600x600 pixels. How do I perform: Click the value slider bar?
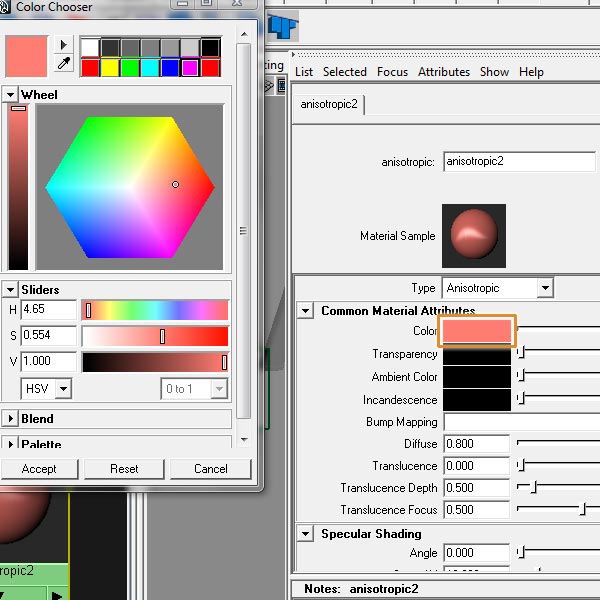(x=155, y=362)
